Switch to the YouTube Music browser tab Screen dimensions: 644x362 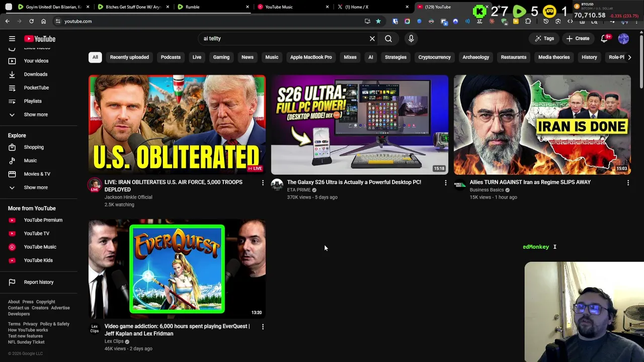click(x=292, y=7)
